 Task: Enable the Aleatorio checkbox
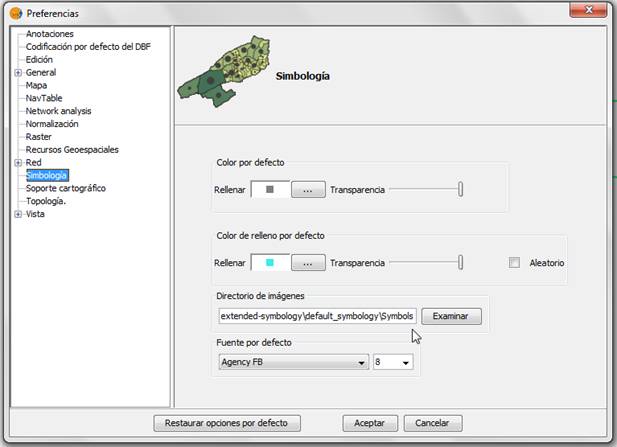pyautogui.click(x=514, y=263)
